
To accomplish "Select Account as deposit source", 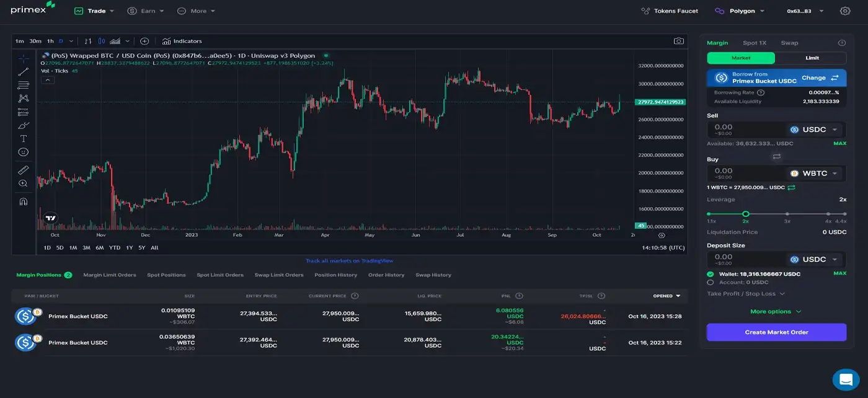I will [x=711, y=282].
